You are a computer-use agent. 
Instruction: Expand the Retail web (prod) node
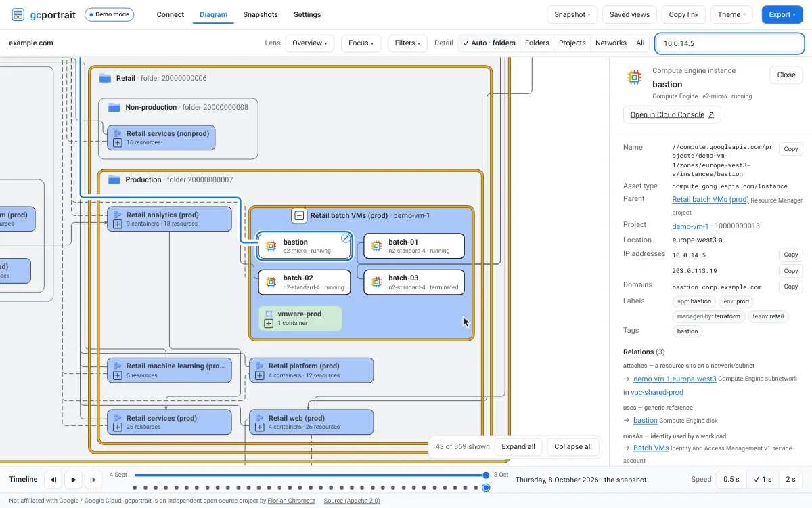tap(259, 427)
